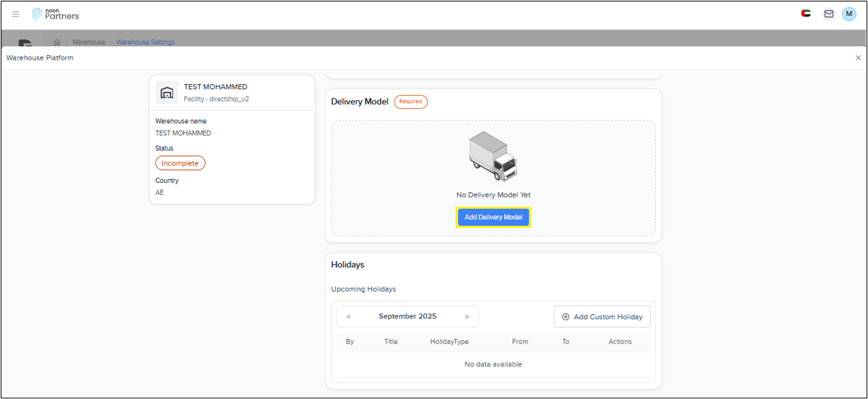This screenshot has width=868, height=399.
Task: Click the HolidayType column header
Action: tap(450, 342)
